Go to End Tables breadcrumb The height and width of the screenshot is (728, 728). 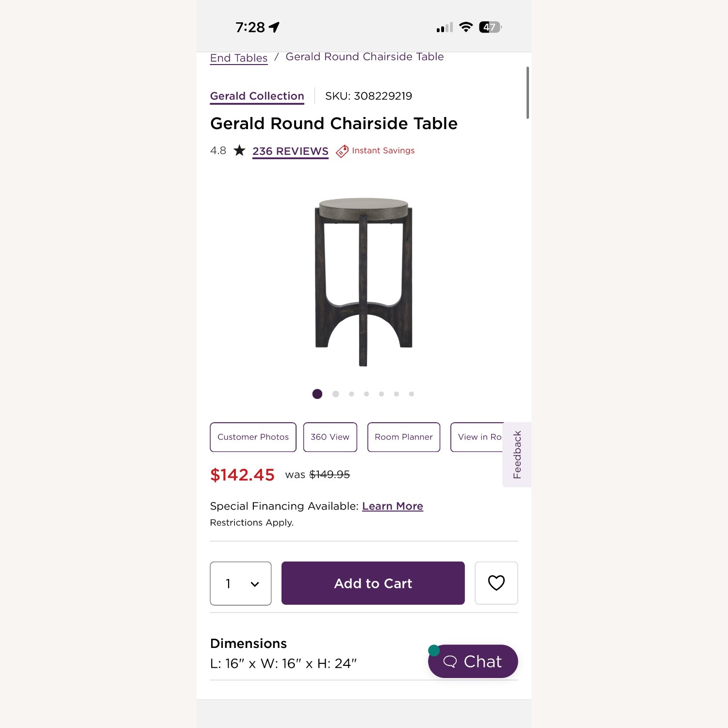(239, 58)
